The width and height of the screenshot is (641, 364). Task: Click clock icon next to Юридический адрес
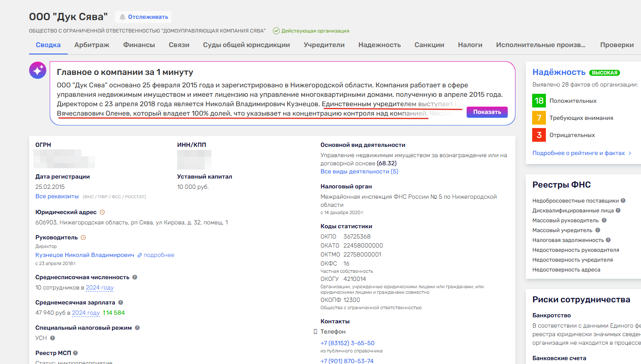pyautogui.click(x=102, y=212)
